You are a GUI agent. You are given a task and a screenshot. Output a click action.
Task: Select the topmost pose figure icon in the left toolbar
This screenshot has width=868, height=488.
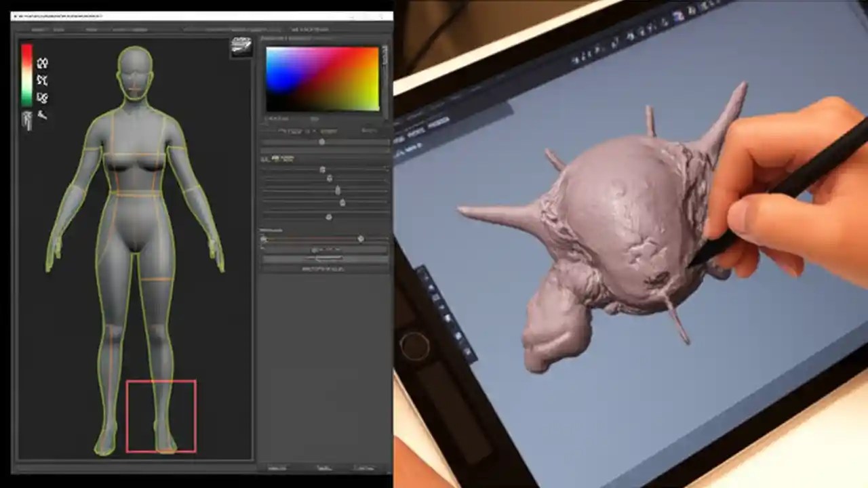pyautogui.click(x=41, y=62)
